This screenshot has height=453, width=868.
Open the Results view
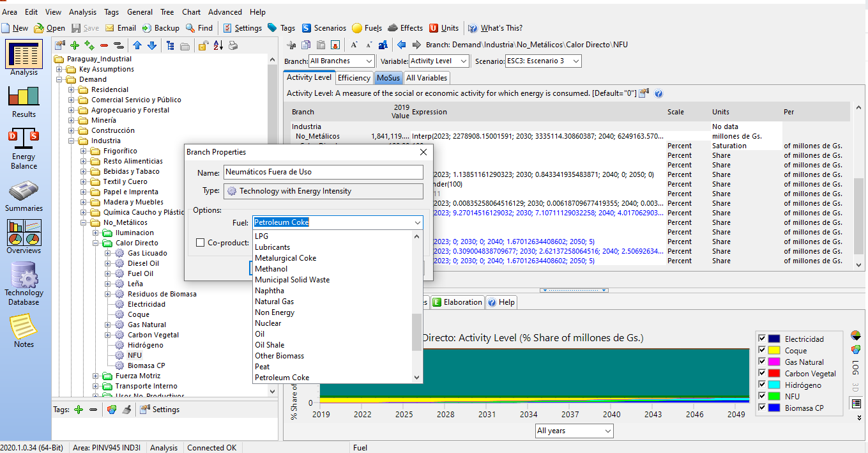24,101
